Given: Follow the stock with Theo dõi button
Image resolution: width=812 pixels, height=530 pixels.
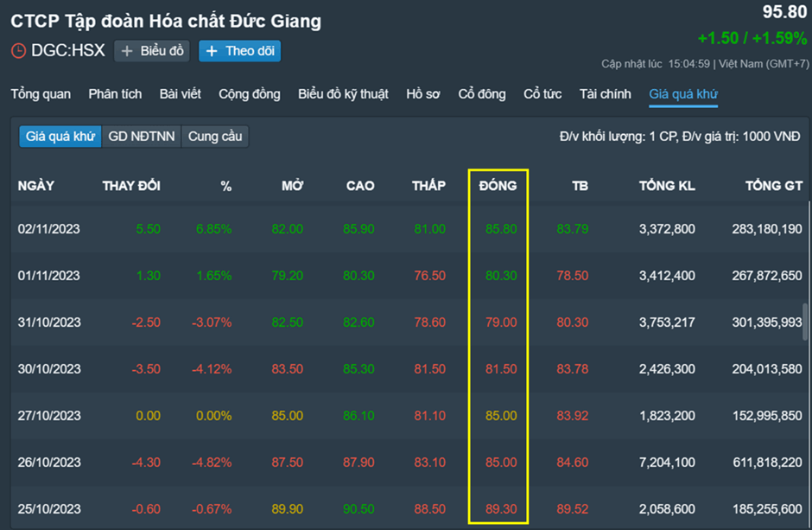Looking at the screenshot, I should (240, 51).
